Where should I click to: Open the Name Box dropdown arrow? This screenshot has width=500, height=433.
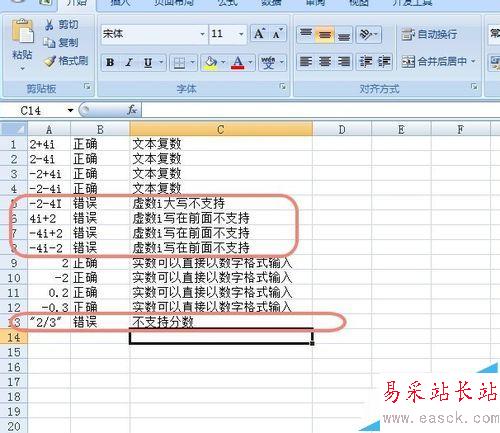click(70, 110)
